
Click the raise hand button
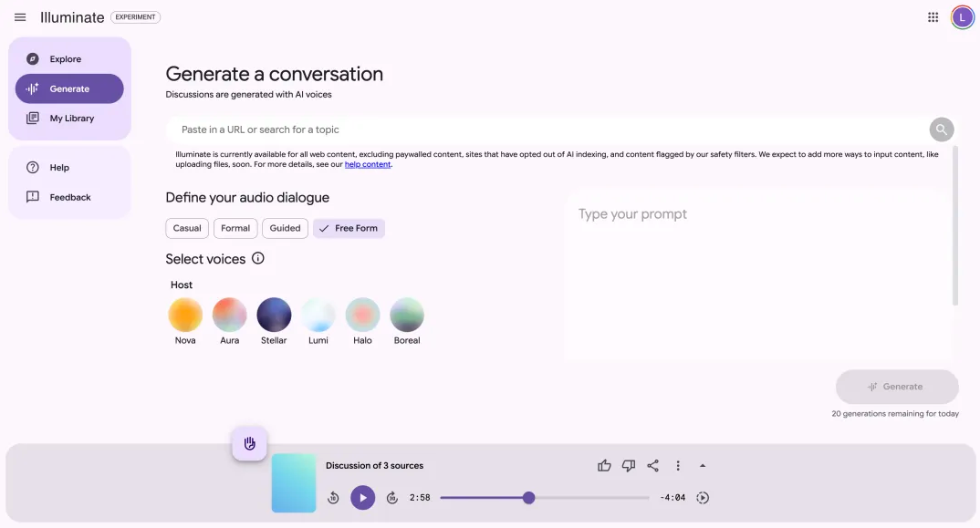tap(249, 443)
